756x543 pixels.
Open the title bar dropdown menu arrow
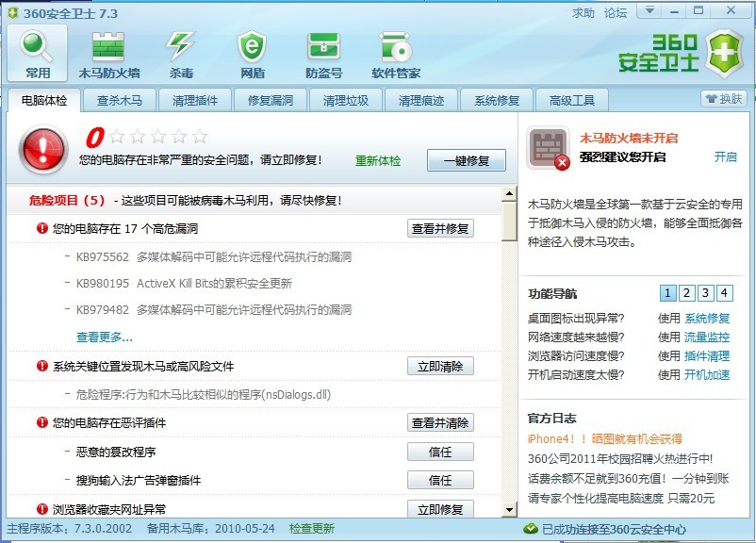[649, 10]
